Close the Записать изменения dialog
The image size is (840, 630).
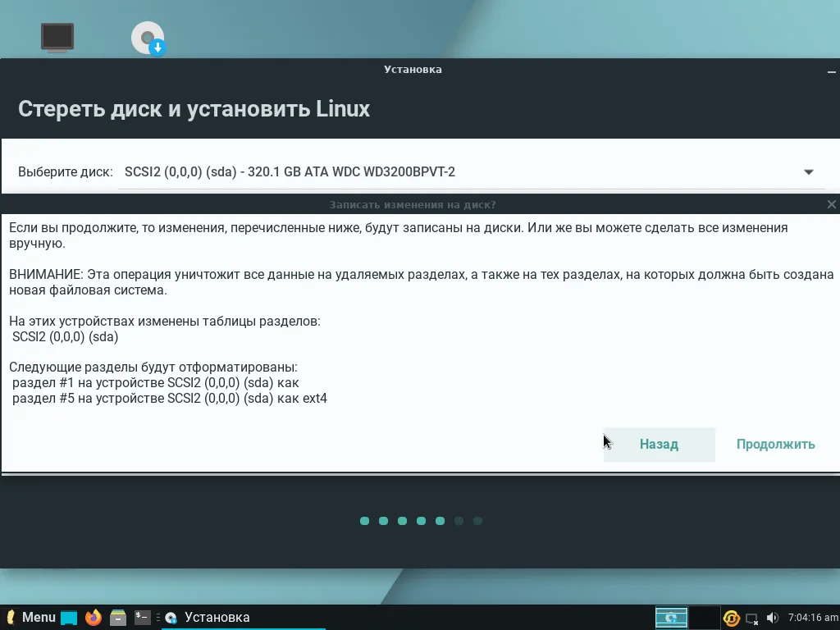click(831, 204)
